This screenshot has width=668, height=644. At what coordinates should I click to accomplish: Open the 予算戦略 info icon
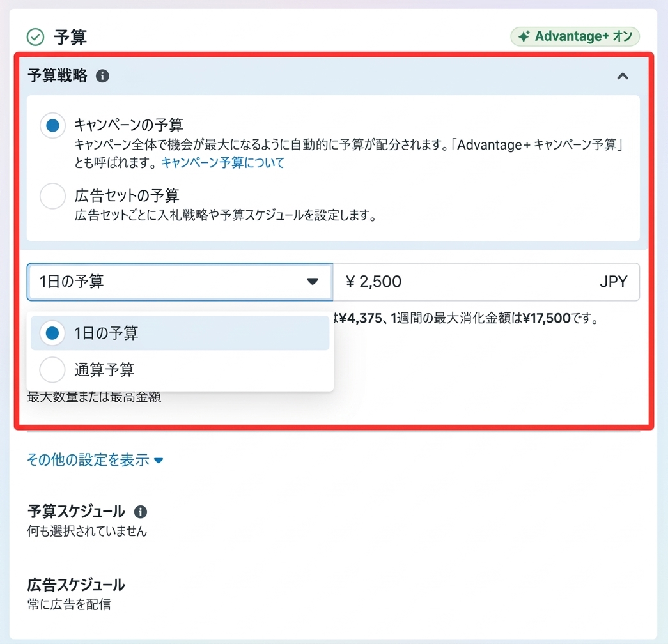(x=102, y=76)
